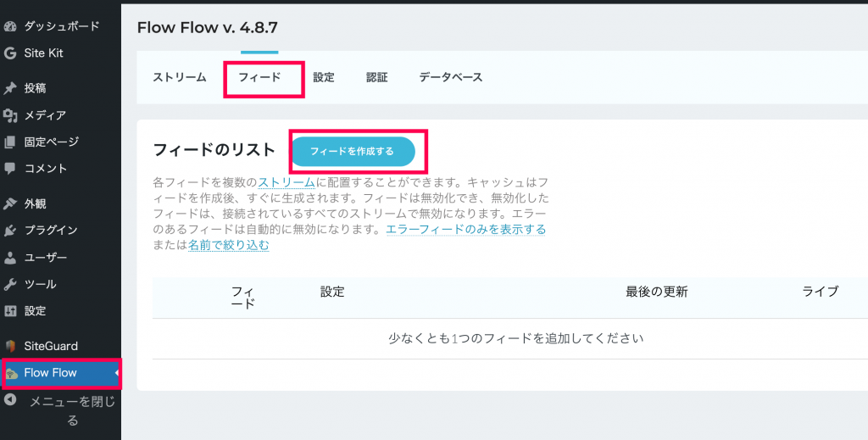Click the appearance brush icon beside 外観

click(x=10, y=203)
